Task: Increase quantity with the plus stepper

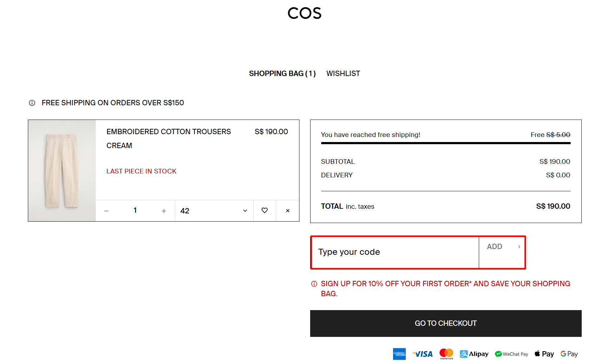Action: tap(164, 211)
